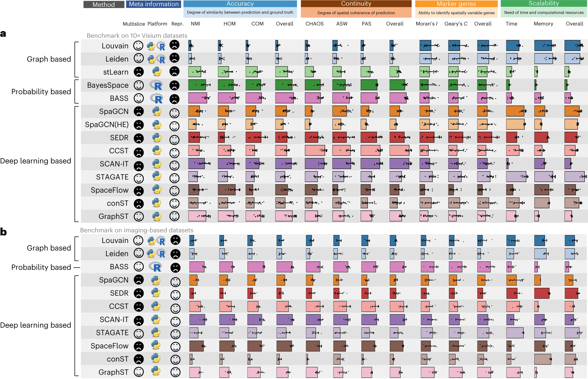Click Louvain's R logo in the Visium panel
The width and height of the screenshot is (588, 379).
[x=161, y=46]
